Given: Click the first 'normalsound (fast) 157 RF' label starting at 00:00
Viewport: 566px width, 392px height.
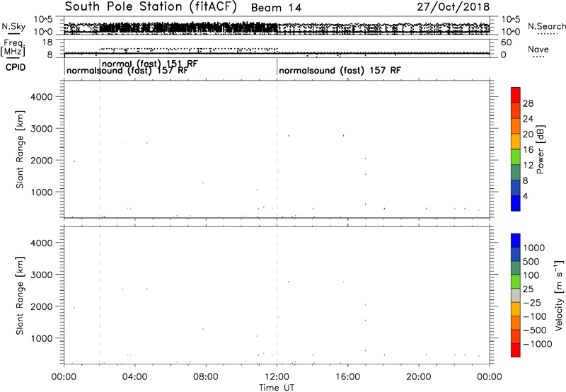Looking at the screenshot, I should click(127, 70).
